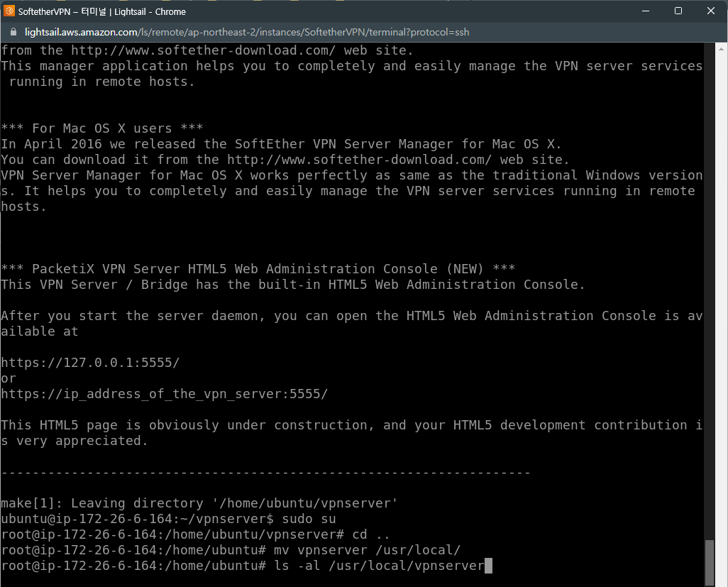The height and width of the screenshot is (587, 728).
Task: Close the SoftetherVPN terminal window
Action: (x=711, y=11)
